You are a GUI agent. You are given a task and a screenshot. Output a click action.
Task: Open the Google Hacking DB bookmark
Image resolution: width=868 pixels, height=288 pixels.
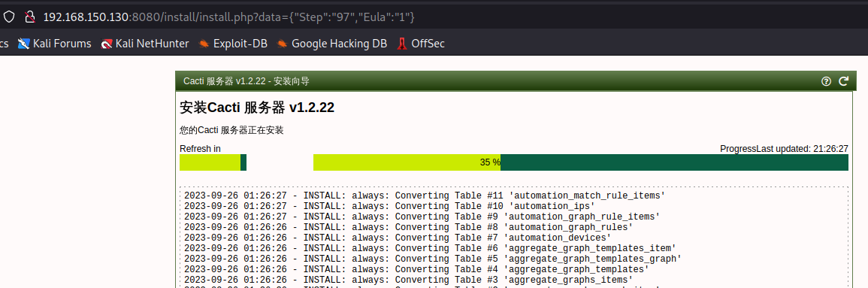point(332,43)
